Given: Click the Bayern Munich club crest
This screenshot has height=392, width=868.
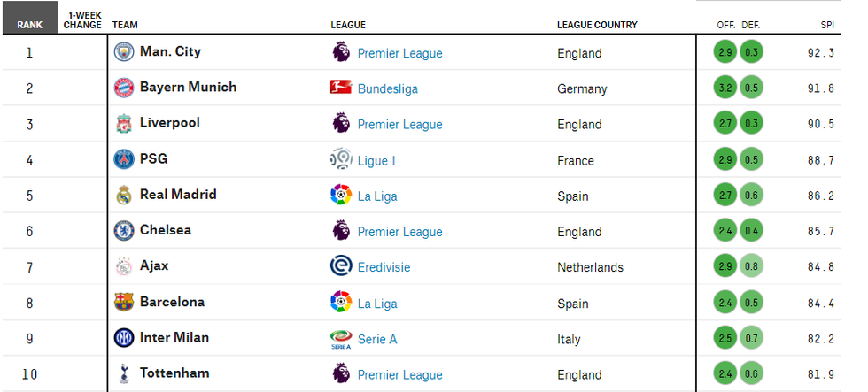Looking at the screenshot, I should 123,88.
